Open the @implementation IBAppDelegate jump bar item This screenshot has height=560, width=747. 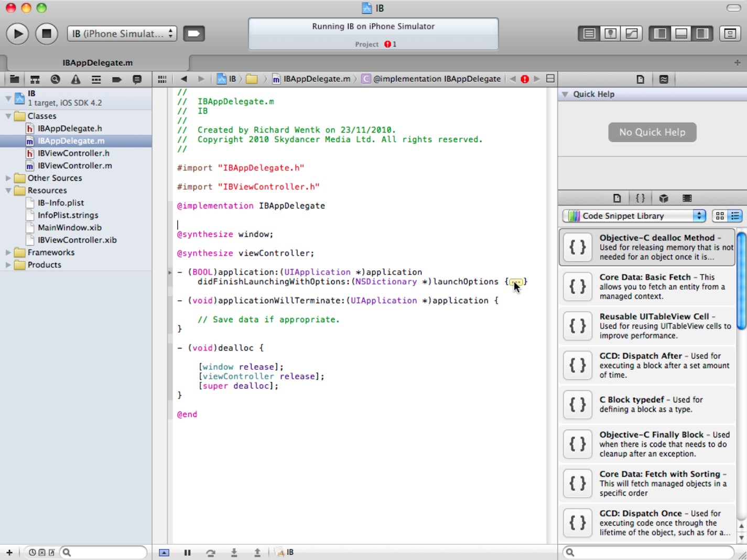coord(431,79)
